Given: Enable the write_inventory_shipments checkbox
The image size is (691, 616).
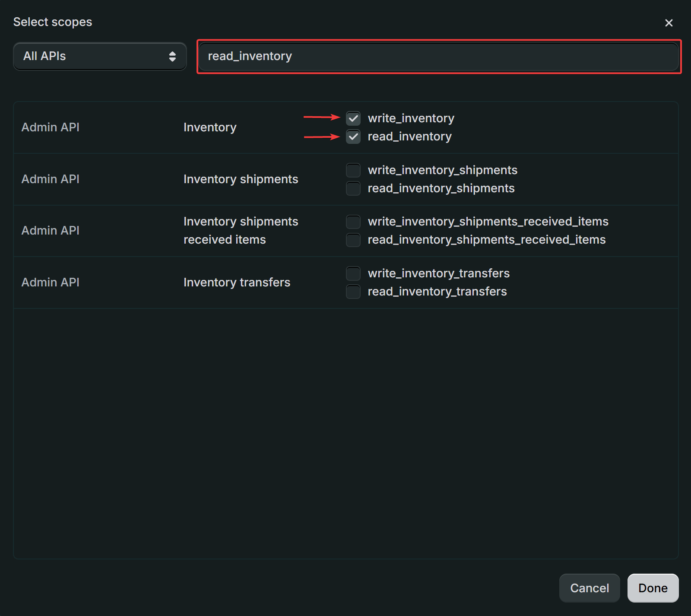Looking at the screenshot, I should [353, 170].
